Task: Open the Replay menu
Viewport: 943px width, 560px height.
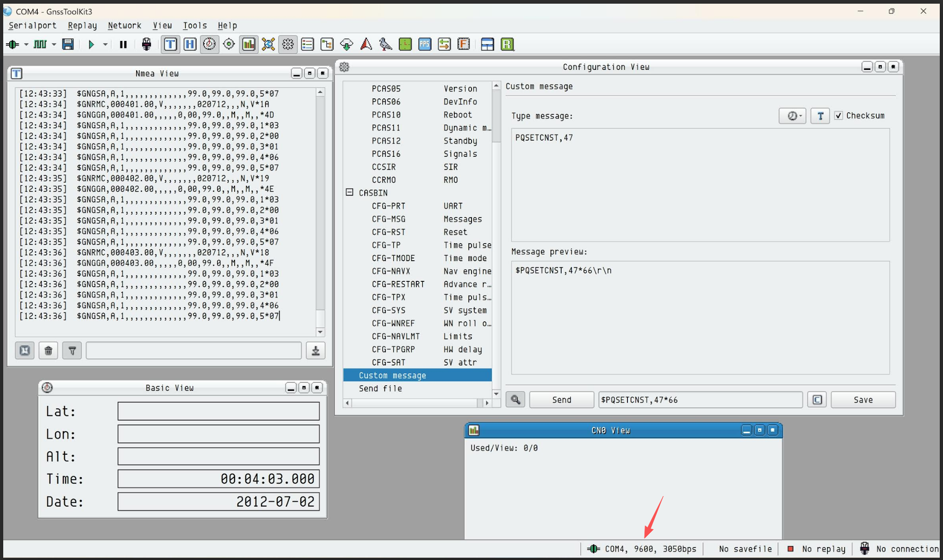Action: pos(82,26)
